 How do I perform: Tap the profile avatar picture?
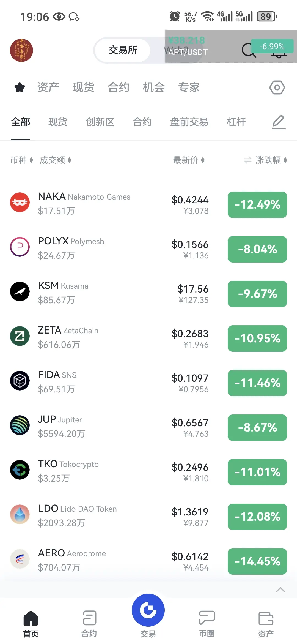click(21, 50)
